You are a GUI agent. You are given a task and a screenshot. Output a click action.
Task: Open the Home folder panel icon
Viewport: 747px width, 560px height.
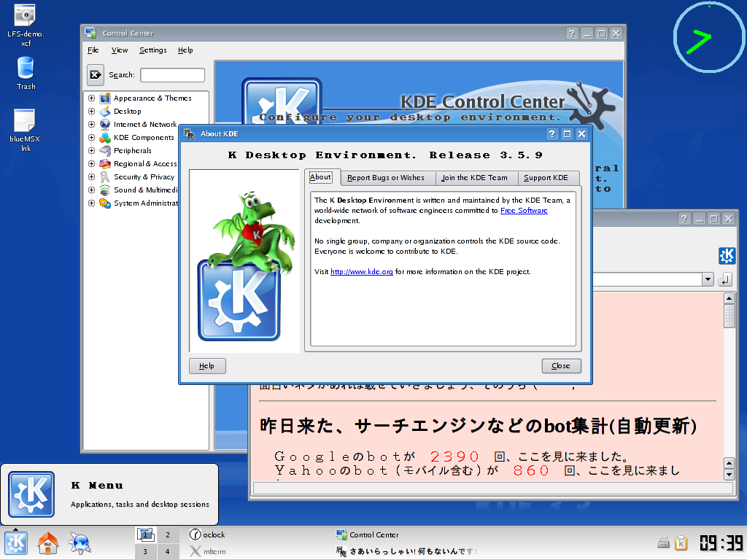47,543
